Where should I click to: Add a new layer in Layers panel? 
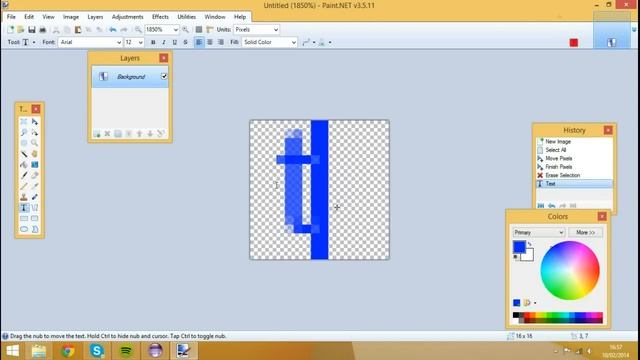point(97,134)
